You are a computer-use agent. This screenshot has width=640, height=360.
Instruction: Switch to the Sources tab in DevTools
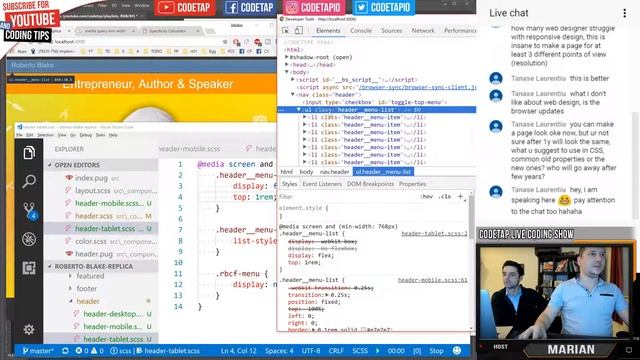tap(391, 31)
